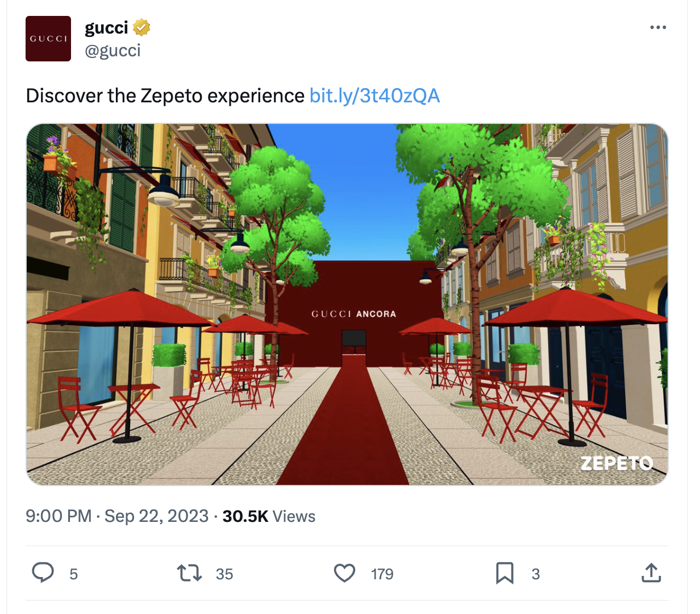700x614 pixels.
Task: Open the Gucci profile avatar
Action: (48, 39)
